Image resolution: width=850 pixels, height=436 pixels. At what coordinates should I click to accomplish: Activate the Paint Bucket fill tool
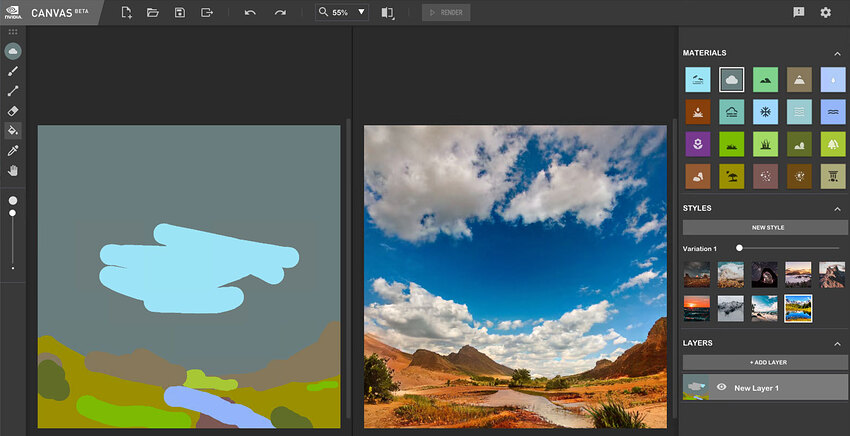pyautogui.click(x=13, y=130)
